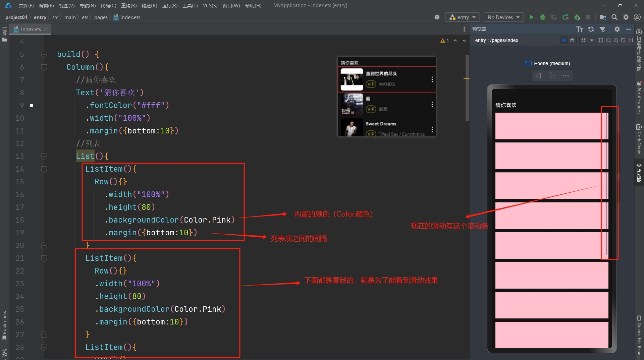Click the pages breadcrumb link
Screen dimensions: 644x360
pos(101,17)
